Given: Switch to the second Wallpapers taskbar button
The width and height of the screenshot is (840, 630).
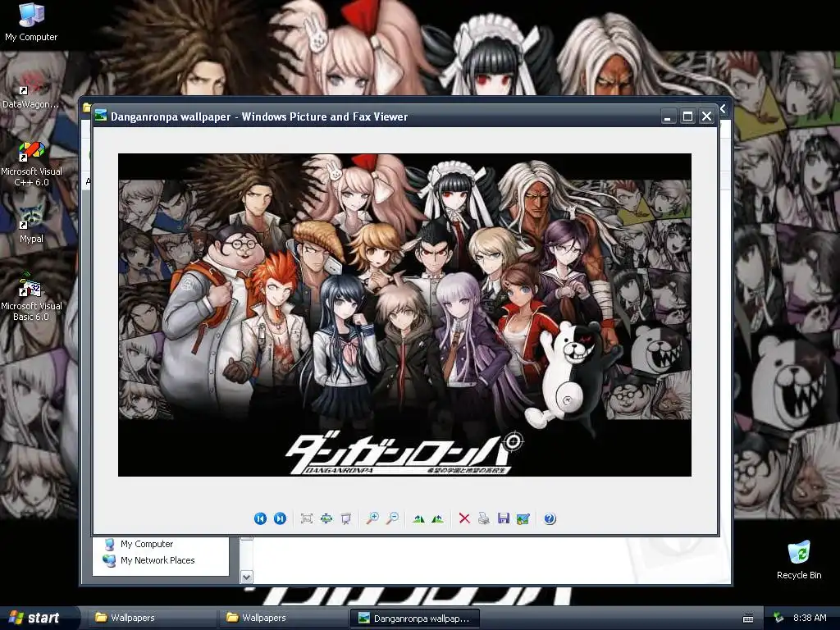Looking at the screenshot, I should point(282,618).
